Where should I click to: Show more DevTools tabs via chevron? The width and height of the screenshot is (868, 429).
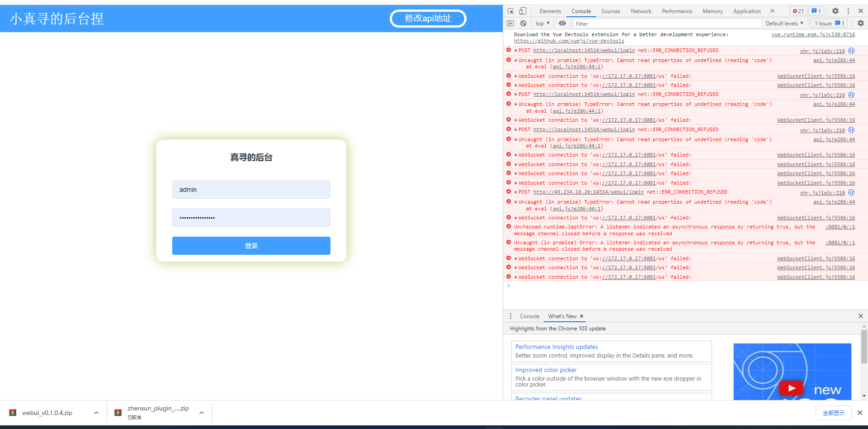(x=772, y=11)
